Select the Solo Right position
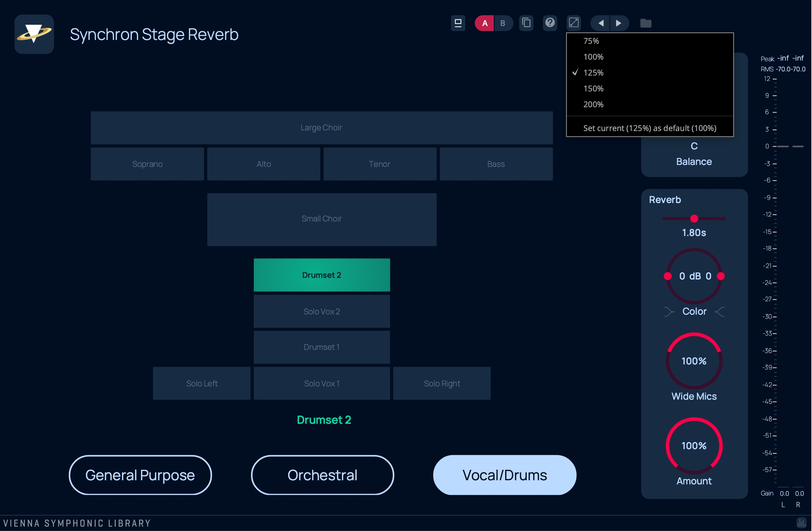The width and height of the screenshot is (812, 531). tap(442, 383)
